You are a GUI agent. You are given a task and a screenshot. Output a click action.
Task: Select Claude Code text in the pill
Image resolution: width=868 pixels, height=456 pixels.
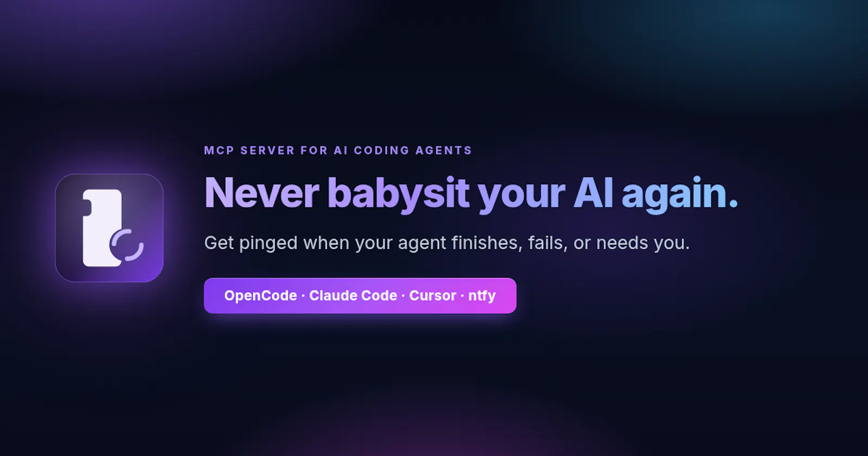(353, 296)
